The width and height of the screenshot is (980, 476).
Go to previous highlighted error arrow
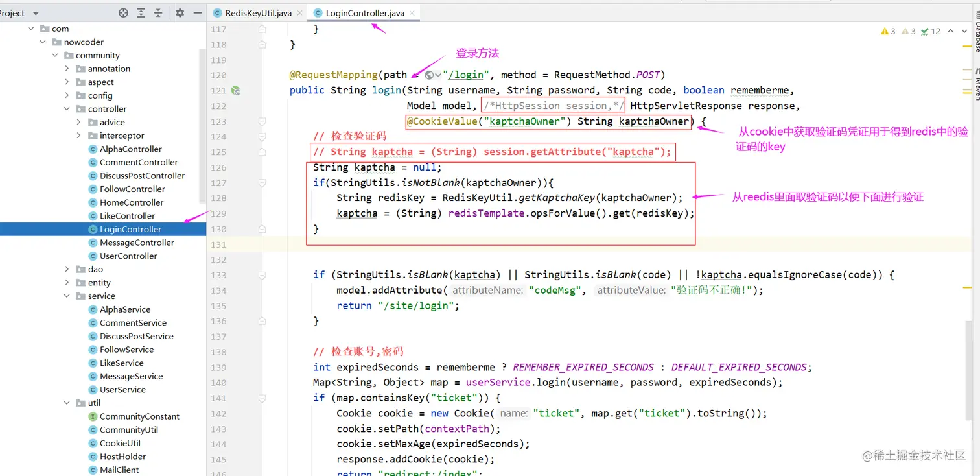[x=950, y=31]
